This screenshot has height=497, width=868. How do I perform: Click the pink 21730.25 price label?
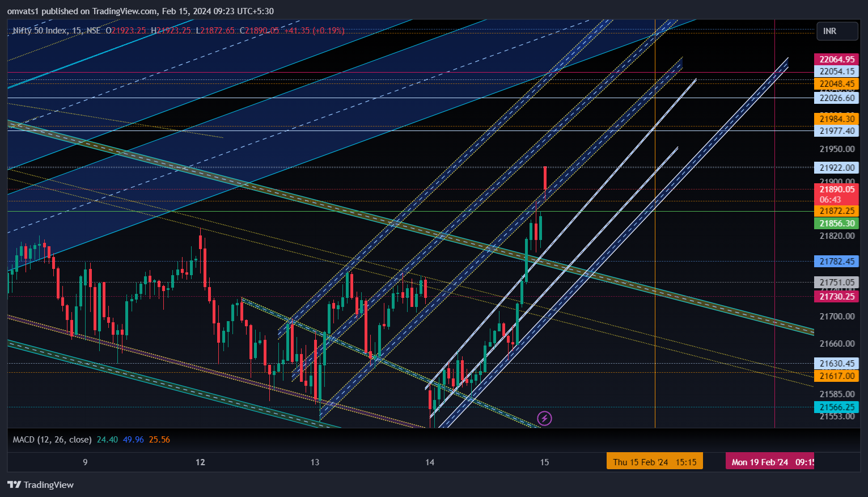(x=836, y=297)
